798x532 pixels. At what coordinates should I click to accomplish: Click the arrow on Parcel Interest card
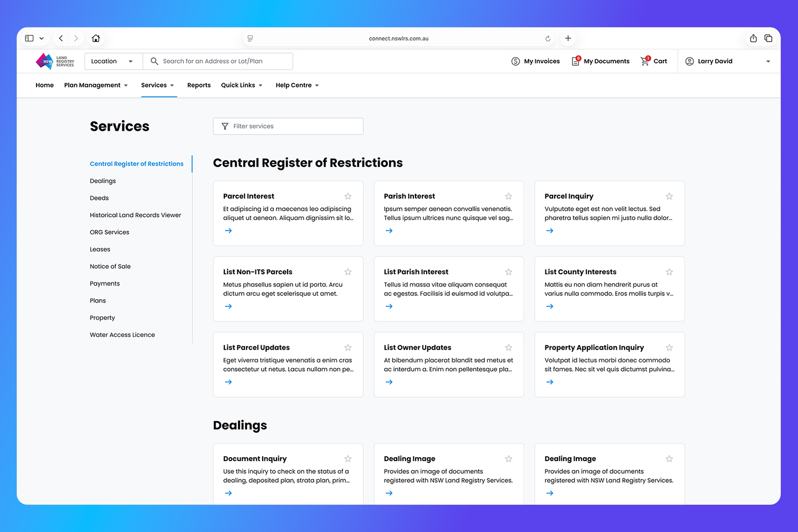point(228,231)
